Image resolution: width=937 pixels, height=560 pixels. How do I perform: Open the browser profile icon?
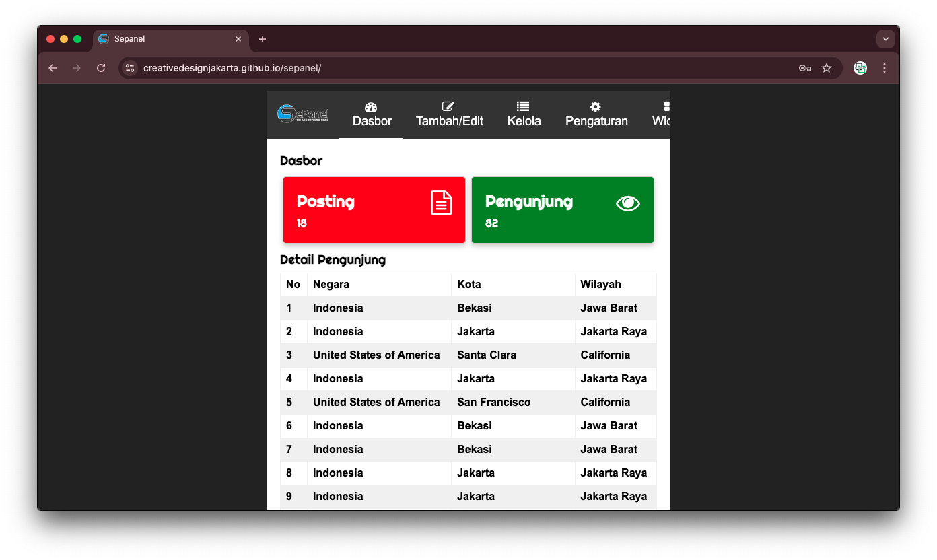tap(860, 68)
